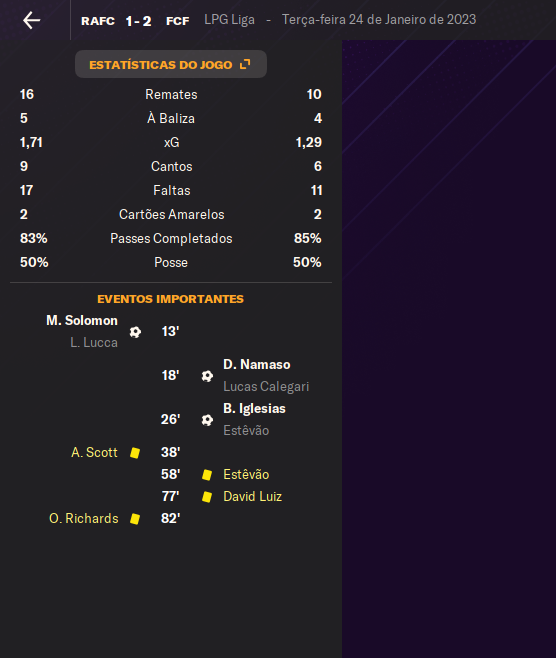Select B. Iglesias's 26' goal ball icon
Viewport: 556px width, 658px height.
207,420
